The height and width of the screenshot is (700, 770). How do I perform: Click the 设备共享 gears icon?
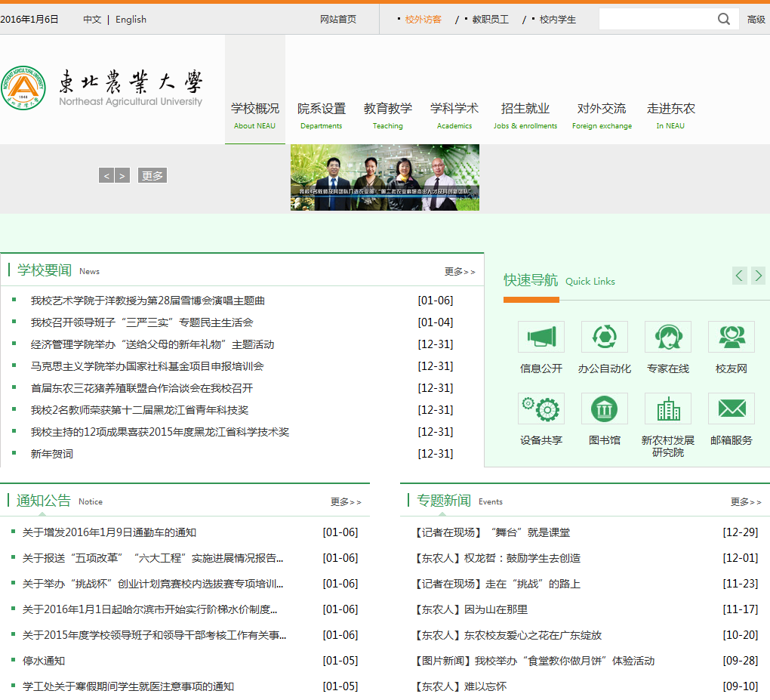541,409
